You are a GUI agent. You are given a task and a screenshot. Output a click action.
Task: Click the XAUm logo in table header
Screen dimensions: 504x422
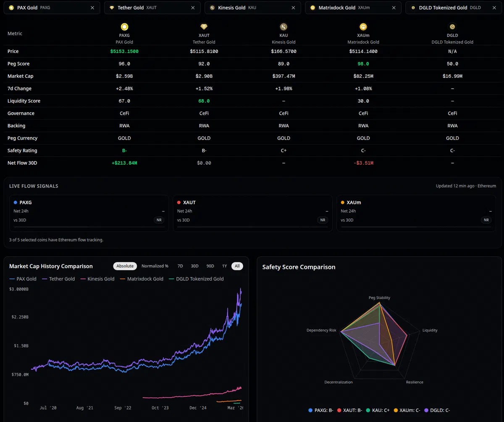coord(363,27)
